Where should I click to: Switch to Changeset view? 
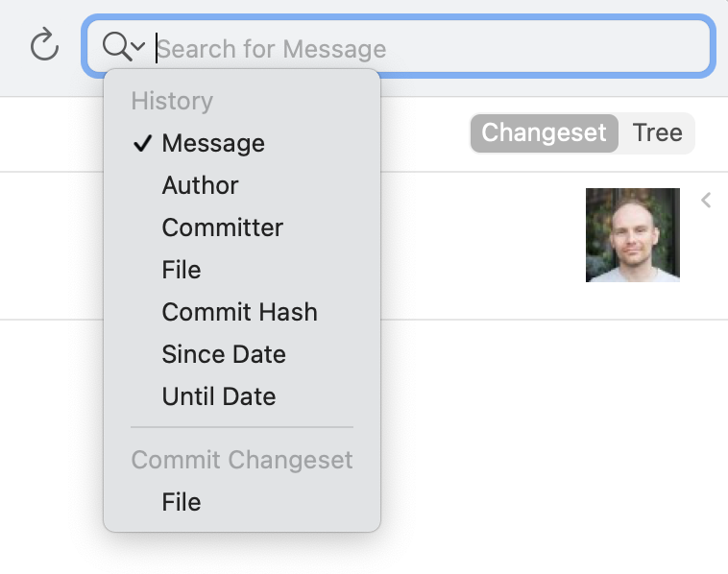pyautogui.click(x=545, y=132)
